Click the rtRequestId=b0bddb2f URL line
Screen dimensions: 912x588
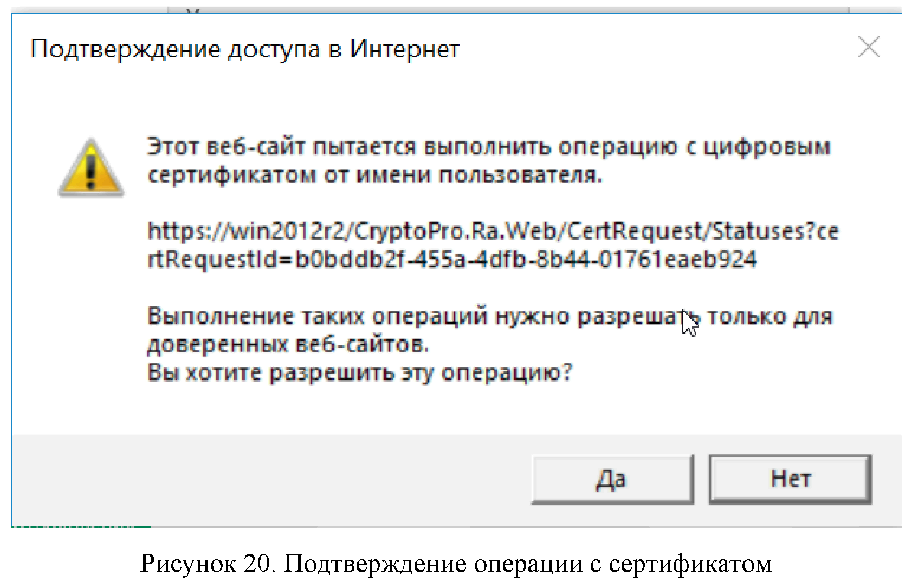452,260
